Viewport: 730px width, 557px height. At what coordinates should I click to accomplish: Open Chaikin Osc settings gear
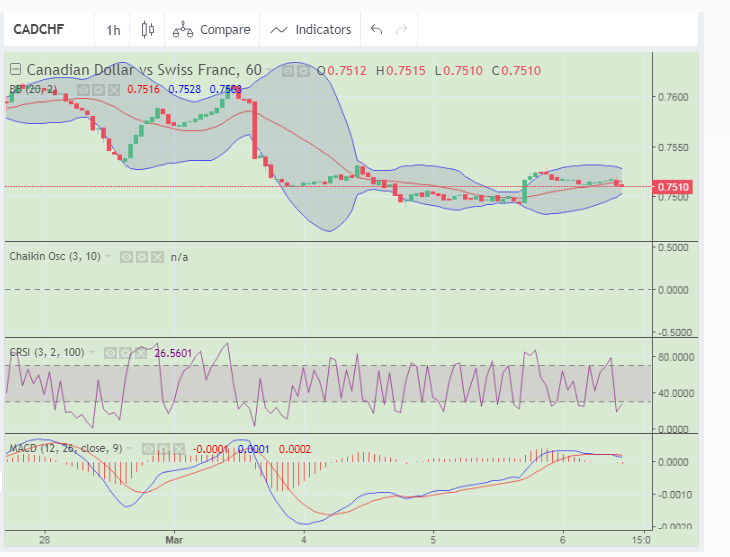click(141, 257)
